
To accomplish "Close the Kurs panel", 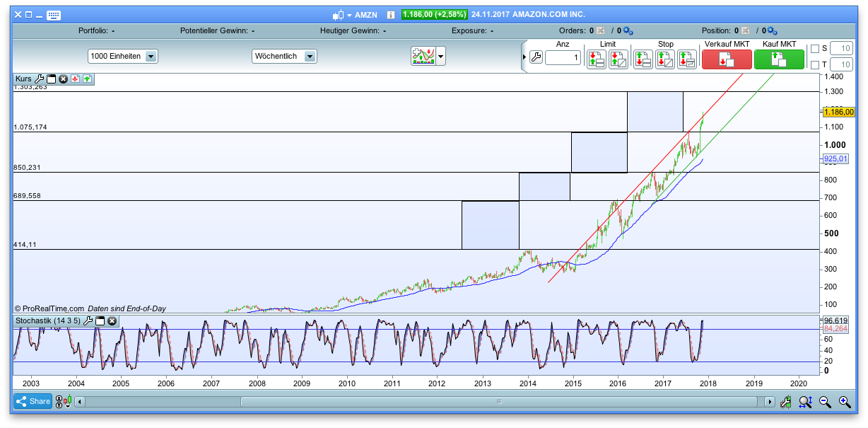I will pos(63,79).
